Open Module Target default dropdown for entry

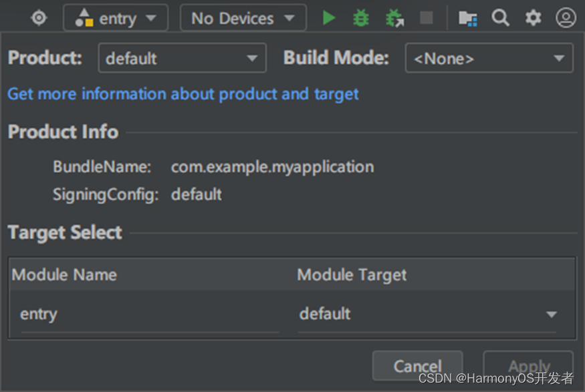tap(428, 314)
